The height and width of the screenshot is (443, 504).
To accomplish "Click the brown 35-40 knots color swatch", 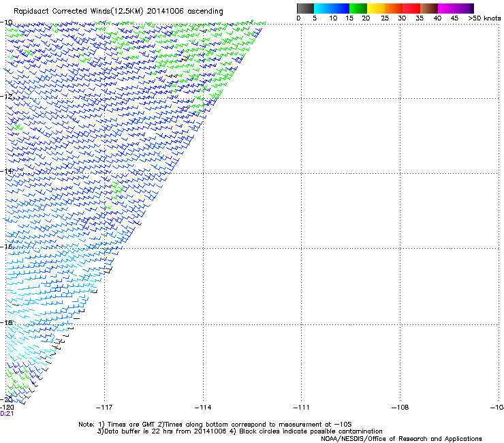I will (x=429, y=8).
